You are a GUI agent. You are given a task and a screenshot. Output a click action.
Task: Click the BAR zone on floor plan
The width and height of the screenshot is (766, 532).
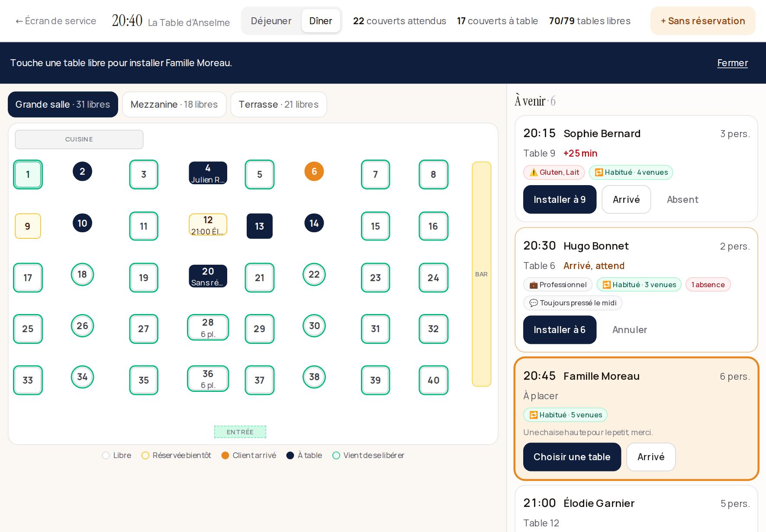(x=481, y=274)
